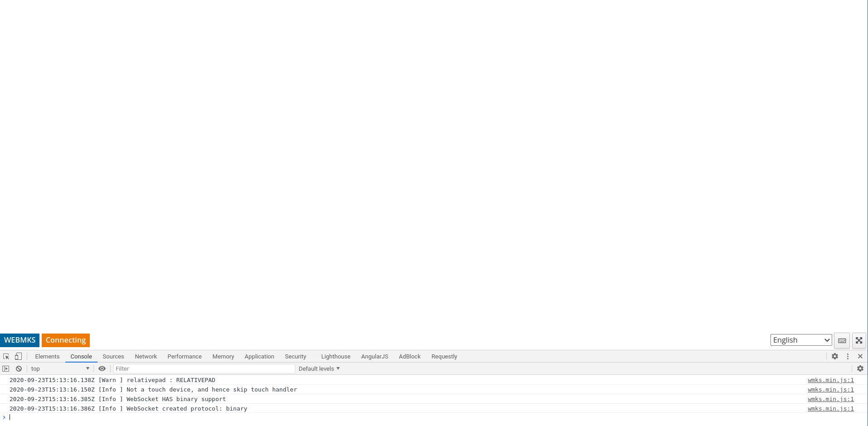Viewport: 868px width, 426px height.
Task: Open console settings gear icon
Action: [x=860, y=369]
